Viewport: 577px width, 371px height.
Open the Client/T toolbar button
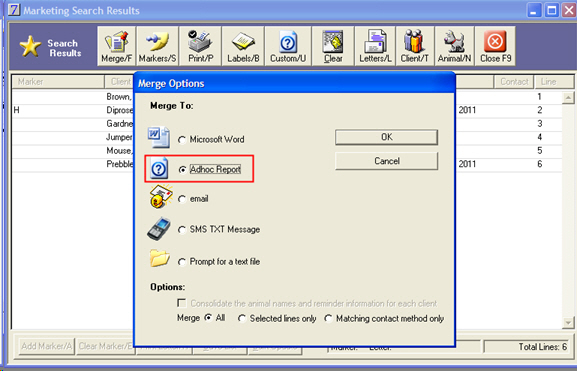tap(415, 46)
